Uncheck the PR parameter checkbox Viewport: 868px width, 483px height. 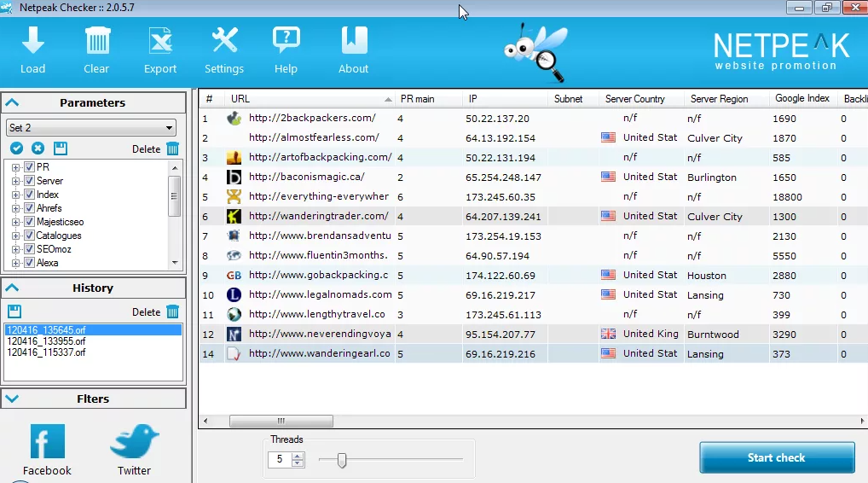(x=29, y=166)
